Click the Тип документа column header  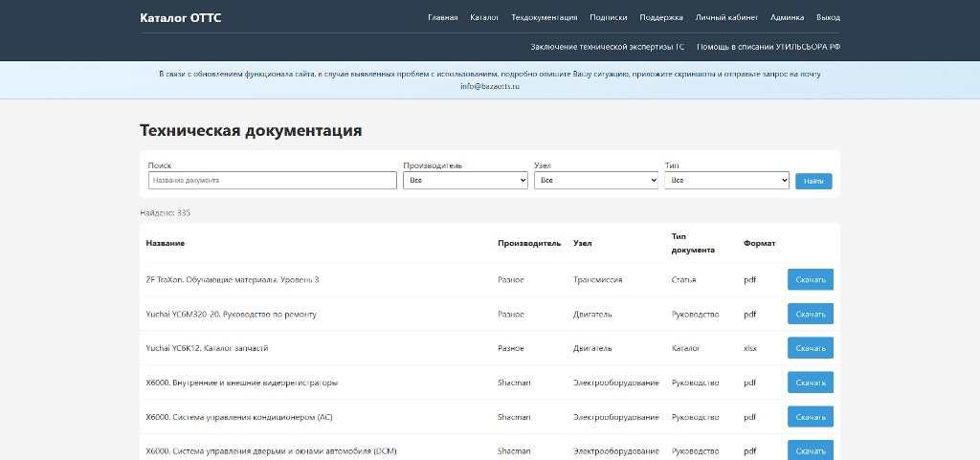pos(693,244)
